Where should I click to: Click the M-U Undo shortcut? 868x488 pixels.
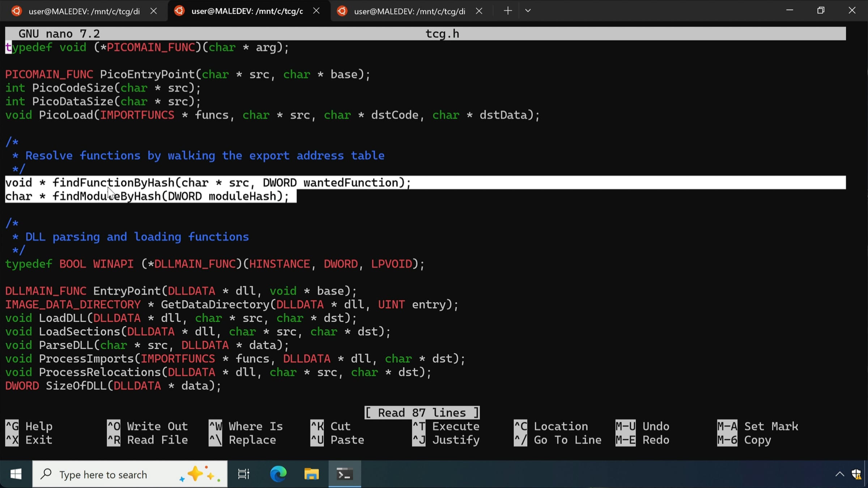643,426
